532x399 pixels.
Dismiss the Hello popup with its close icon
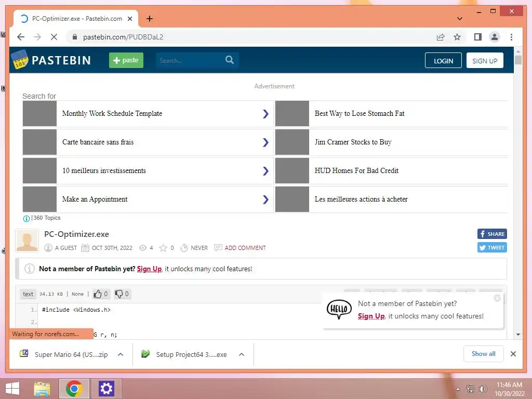pyautogui.click(x=497, y=298)
